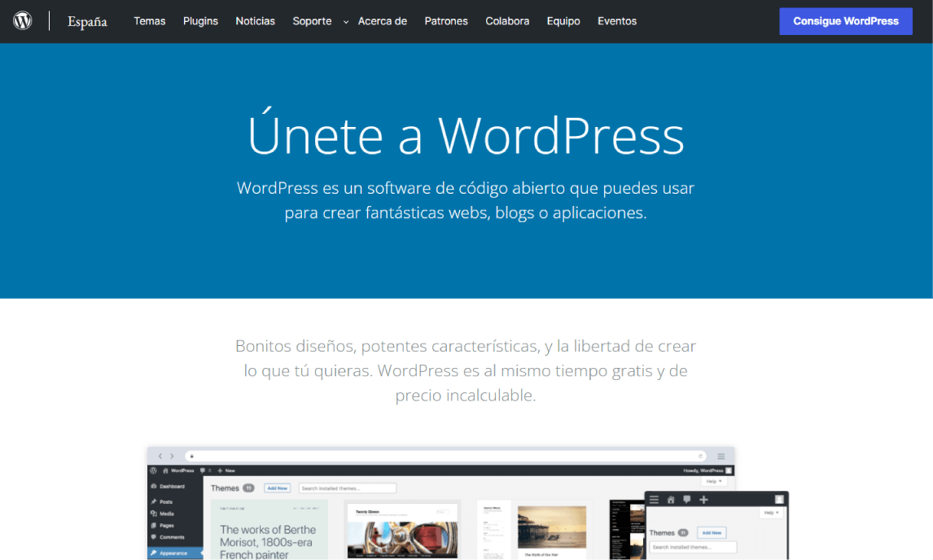Open the Acerca de page
The image size is (933, 560).
(x=383, y=21)
